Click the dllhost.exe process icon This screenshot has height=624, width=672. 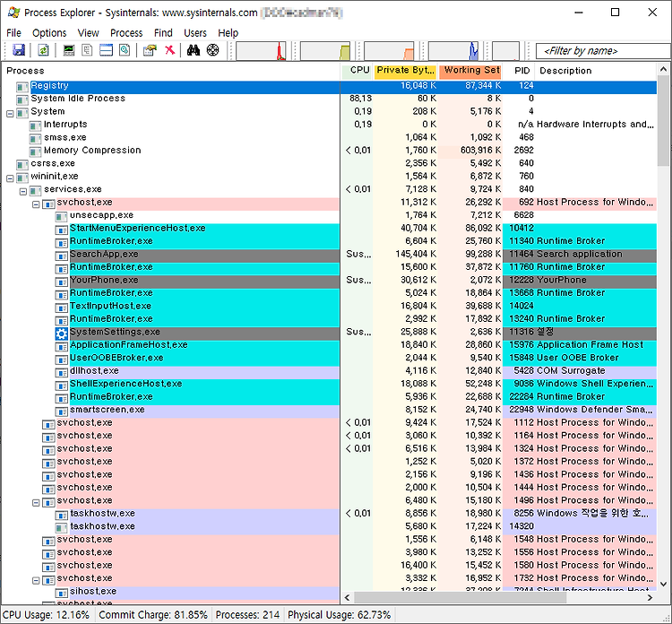[x=62, y=372]
